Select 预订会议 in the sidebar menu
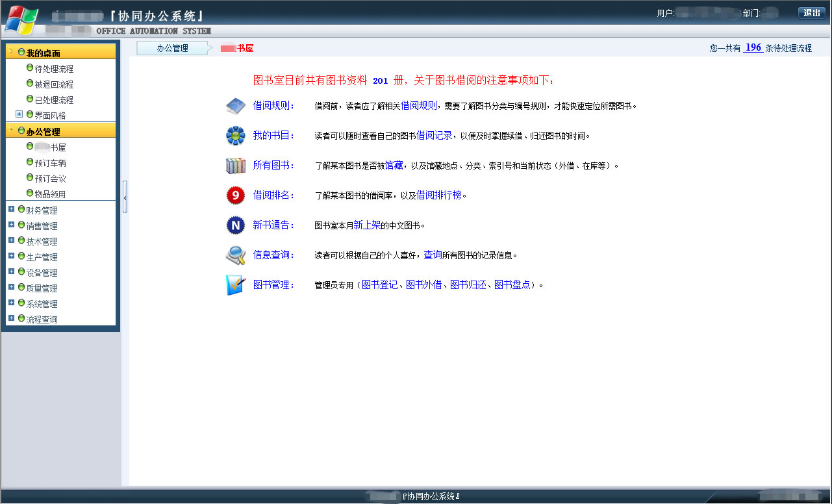The image size is (832, 504). pos(50,179)
